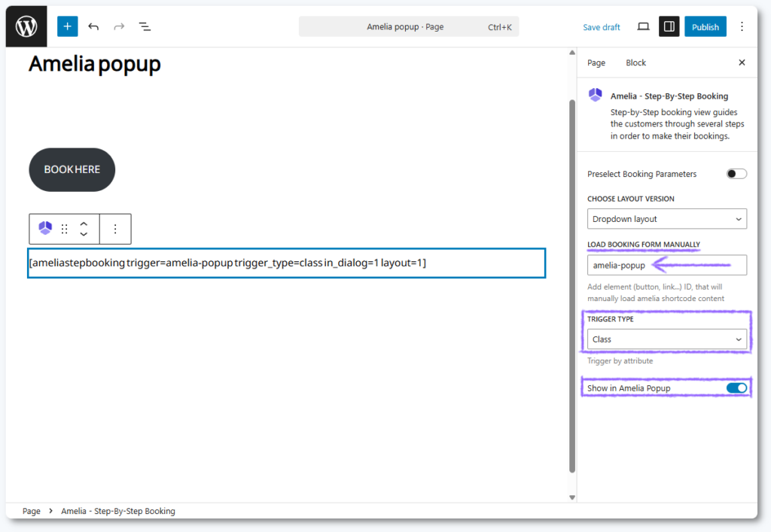Click the Amelia block type icon in toolbar
Viewport: 771px width, 532px height.
pos(46,229)
